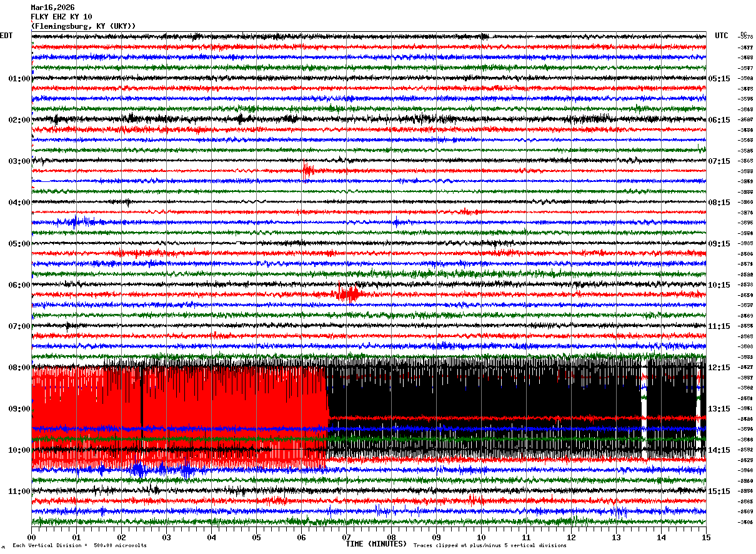Select the 02:00 EDT row label

(x=19, y=120)
